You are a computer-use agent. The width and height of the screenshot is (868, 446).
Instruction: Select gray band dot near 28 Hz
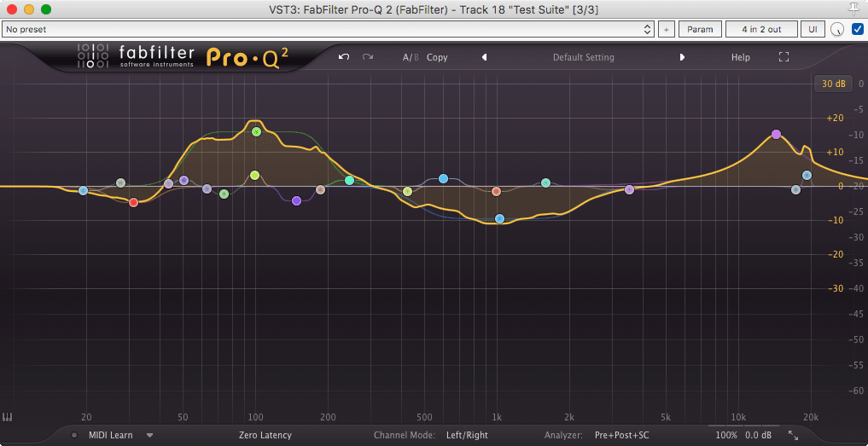(x=120, y=182)
